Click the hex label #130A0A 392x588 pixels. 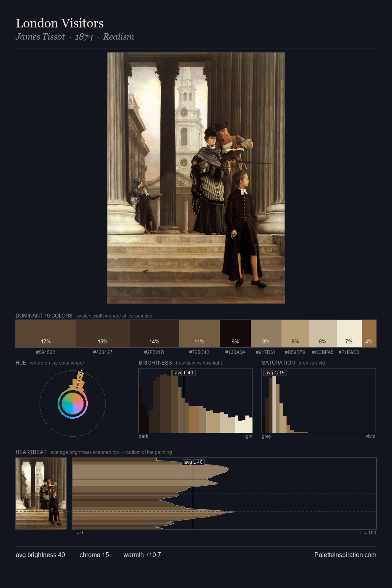(x=235, y=352)
